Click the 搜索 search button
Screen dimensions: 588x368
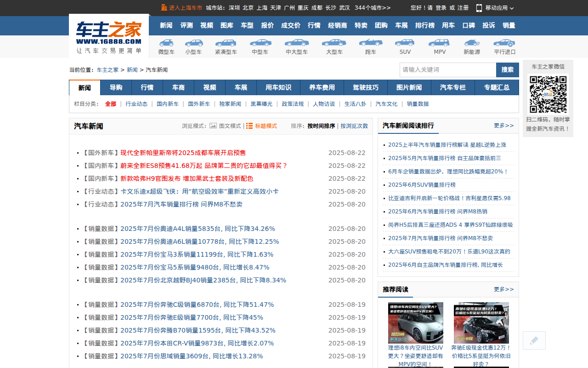(508, 70)
